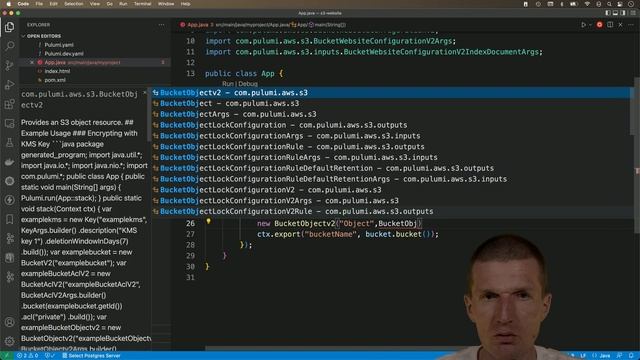Choose BucketObjectLockConfigurationV2Args suggestion
640x360 pixels.
tap(391, 201)
